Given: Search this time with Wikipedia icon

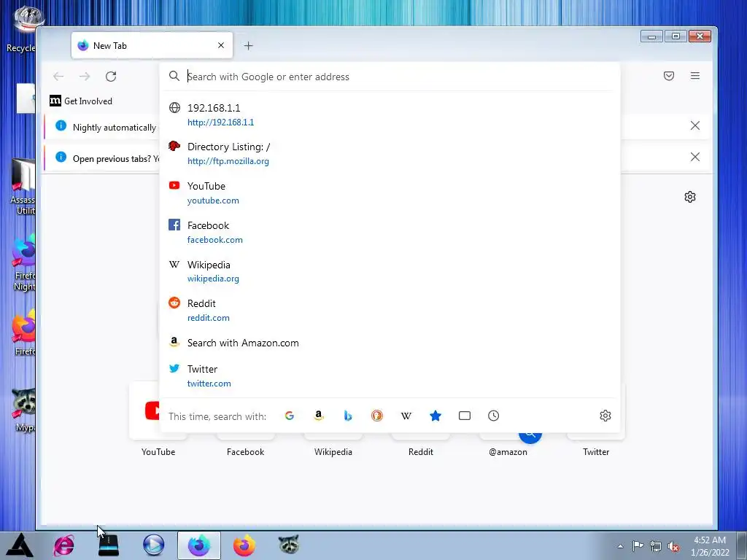Looking at the screenshot, I should tap(406, 416).
